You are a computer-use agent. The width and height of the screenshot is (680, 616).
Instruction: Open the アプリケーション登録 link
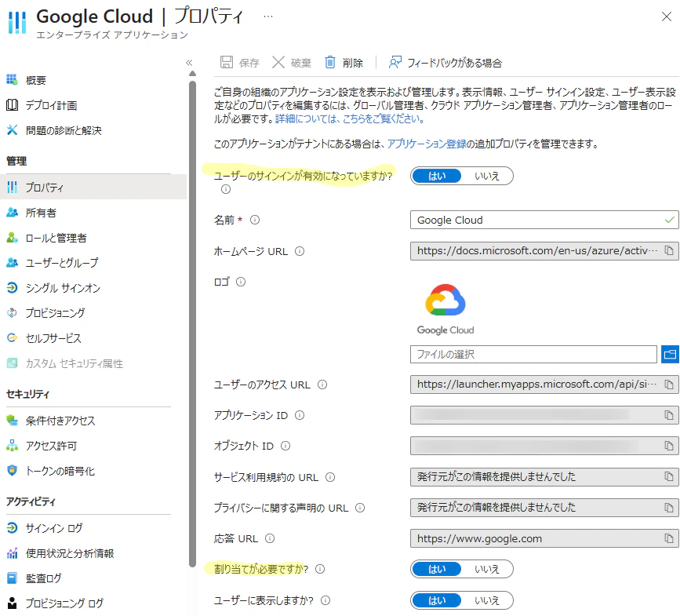click(427, 144)
